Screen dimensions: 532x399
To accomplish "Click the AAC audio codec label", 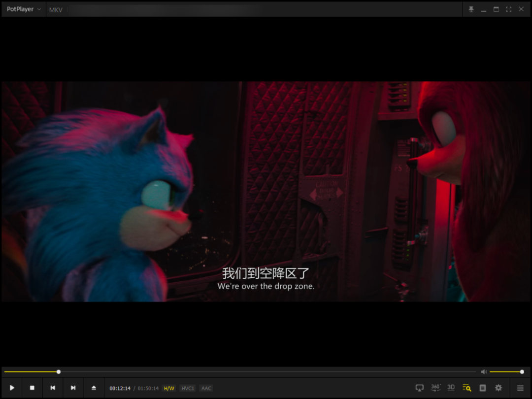I will pos(206,388).
